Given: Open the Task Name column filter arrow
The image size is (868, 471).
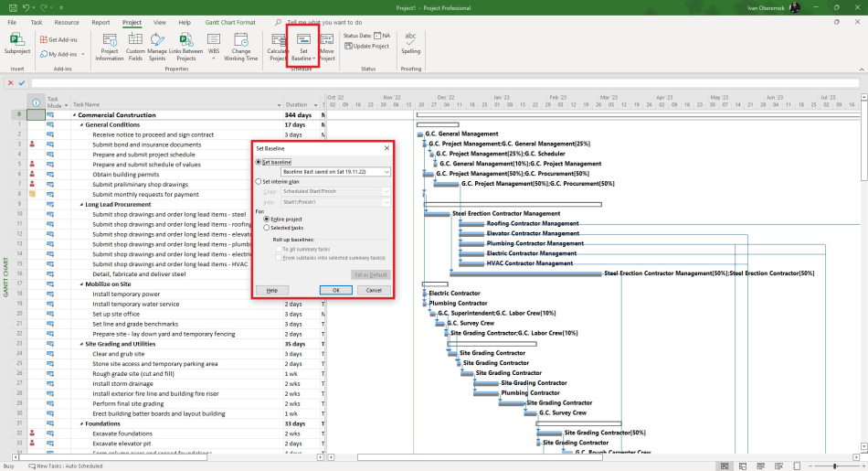Looking at the screenshot, I should (x=279, y=105).
